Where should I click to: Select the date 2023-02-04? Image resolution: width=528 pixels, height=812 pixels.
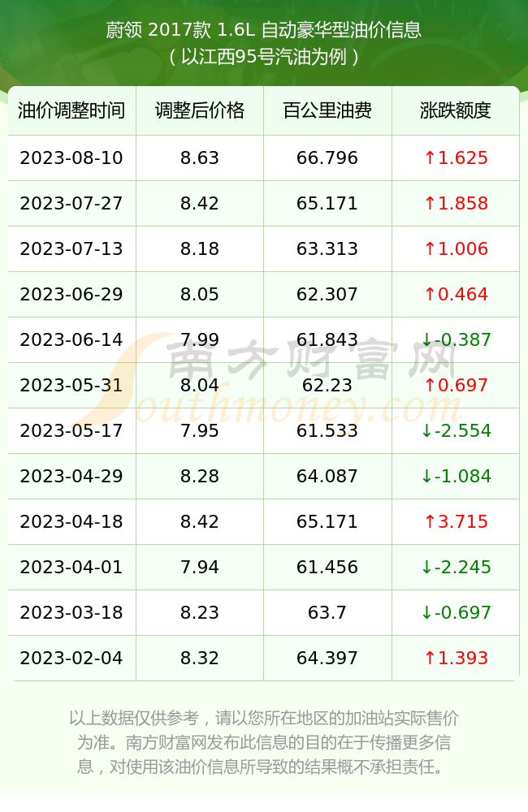pos(71,659)
